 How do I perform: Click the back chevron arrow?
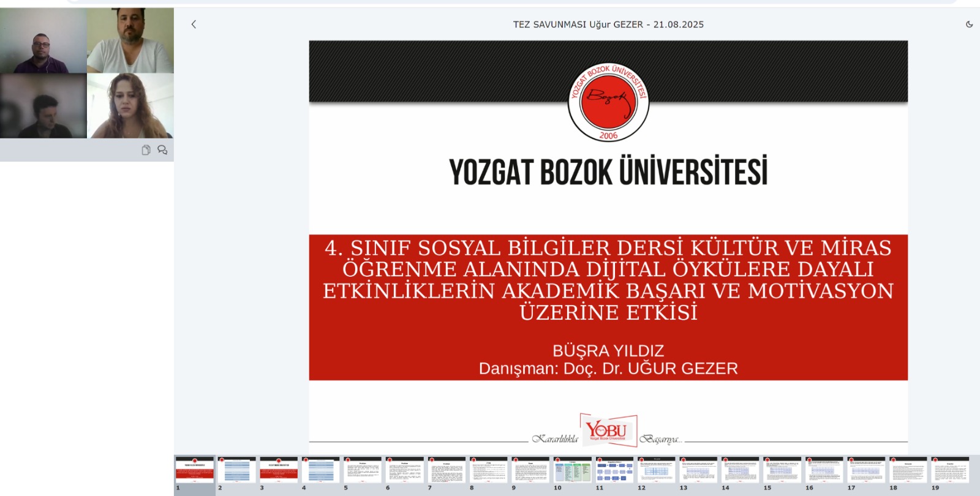(194, 24)
